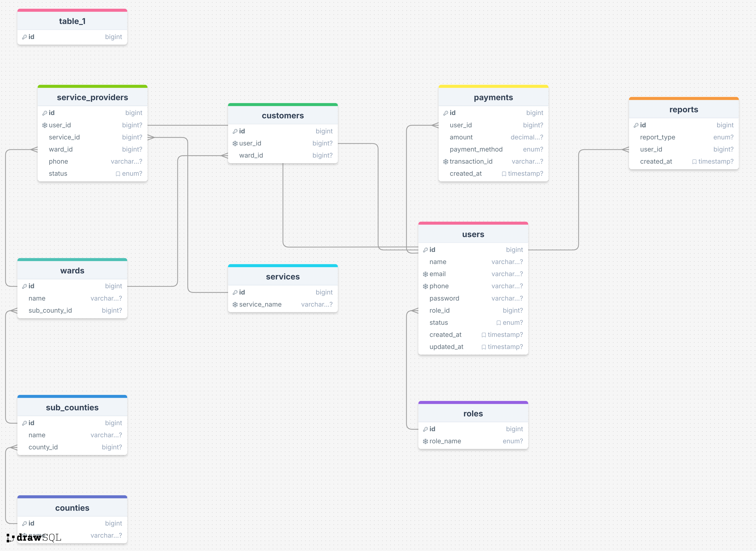The image size is (756, 551).
Task: Click key icon in table_1 id row
Action: pyautogui.click(x=24, y=37)
